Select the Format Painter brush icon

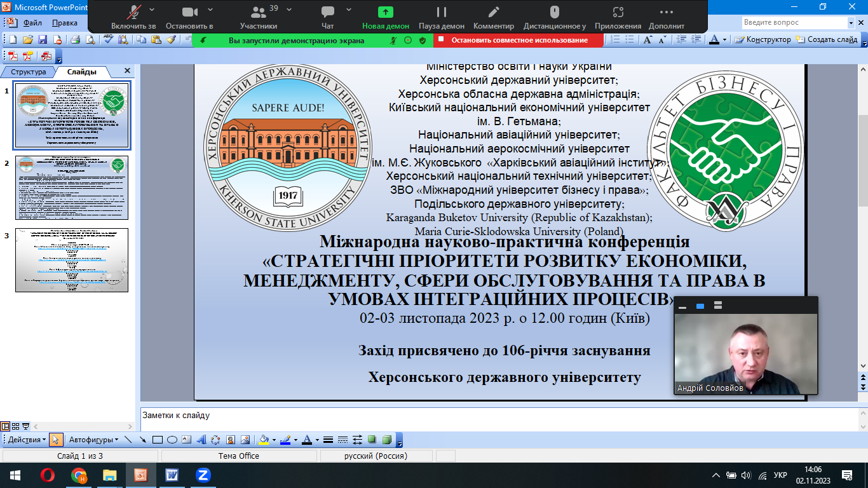(x=171, y=39)
